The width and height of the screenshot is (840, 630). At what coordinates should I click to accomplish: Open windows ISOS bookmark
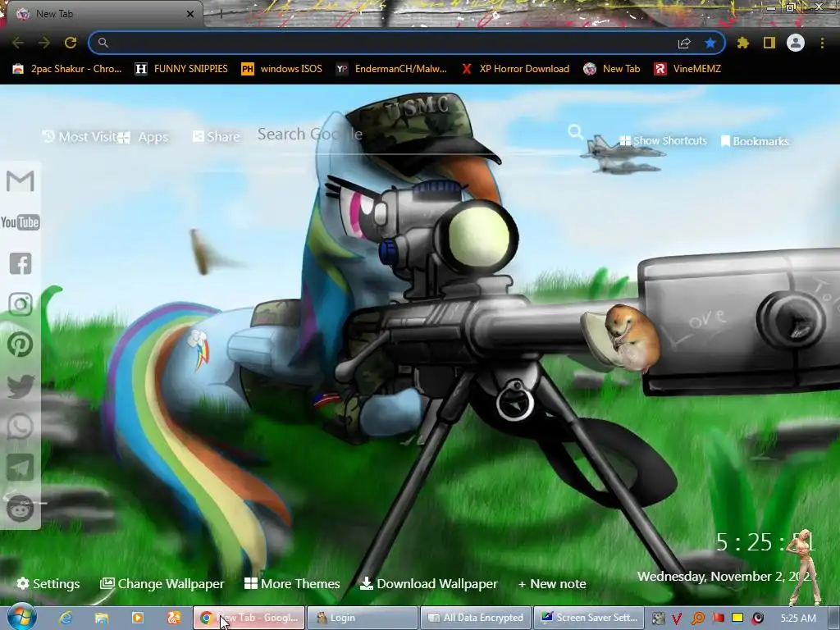coord(282,69)
